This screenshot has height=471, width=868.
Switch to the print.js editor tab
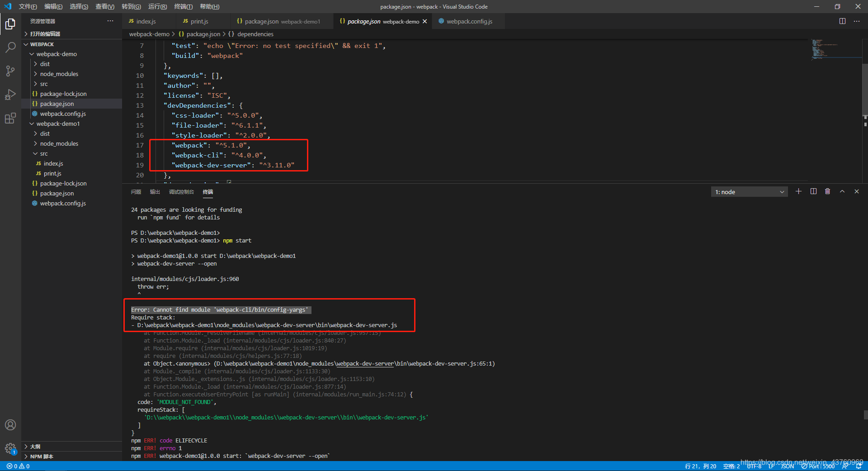(203, 21)
